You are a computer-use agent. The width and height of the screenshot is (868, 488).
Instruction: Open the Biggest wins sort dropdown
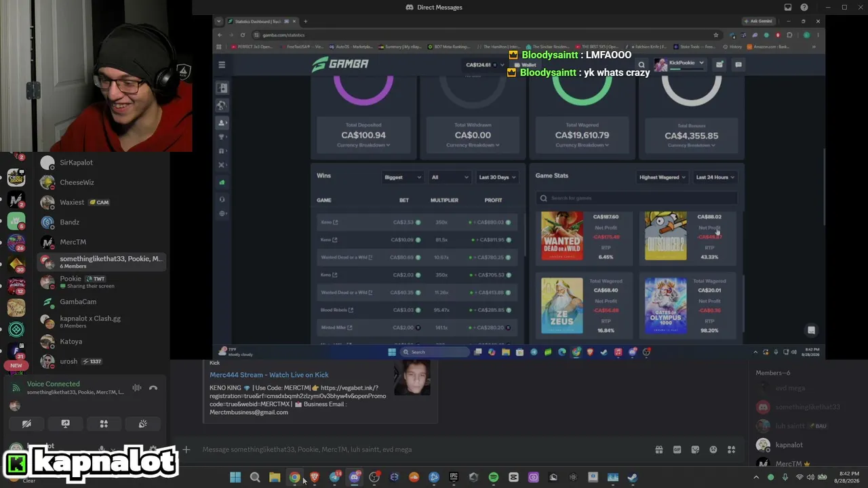pos(403,178)
